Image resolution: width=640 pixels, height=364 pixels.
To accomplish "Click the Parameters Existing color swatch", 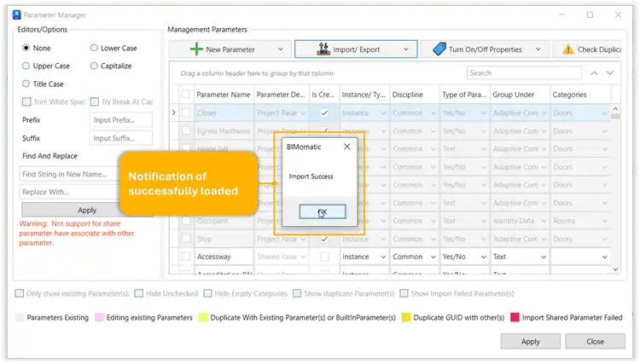I will tap(19, 317).
